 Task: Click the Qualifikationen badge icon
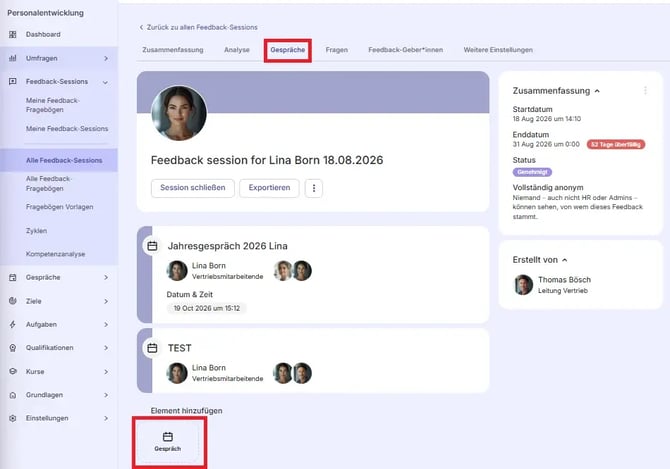click(13, 348)
